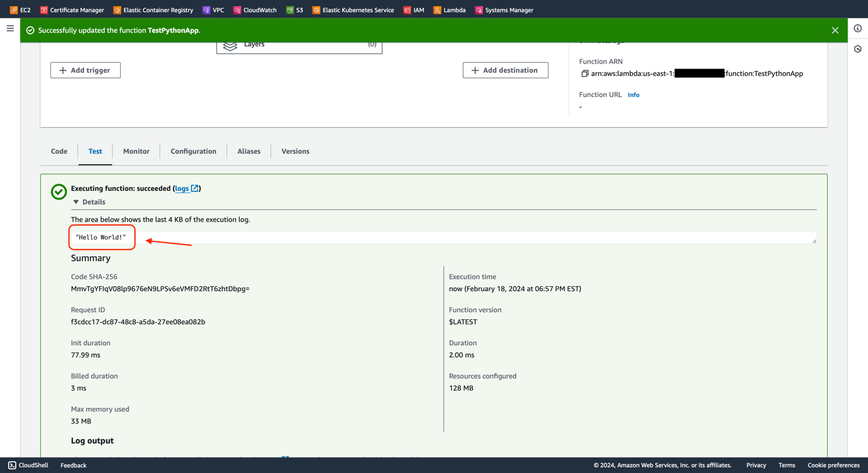
Task: Open the Privacy footer link
Action: click(756, 465)
